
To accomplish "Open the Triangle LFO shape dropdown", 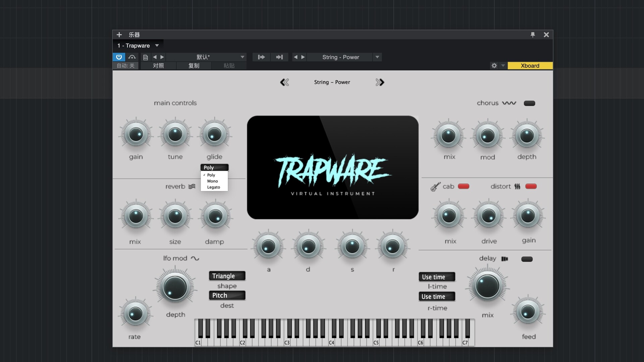I will click(227, 276).
